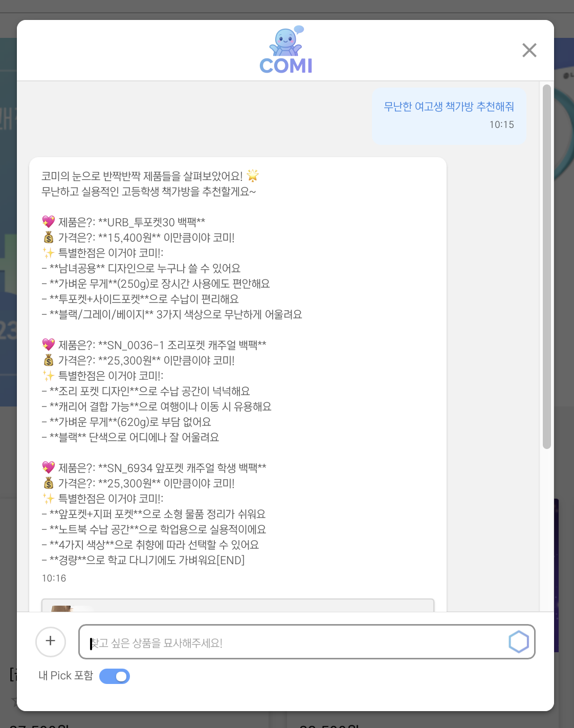
Task: Close the COMI chat dialog
Action: 529,50
